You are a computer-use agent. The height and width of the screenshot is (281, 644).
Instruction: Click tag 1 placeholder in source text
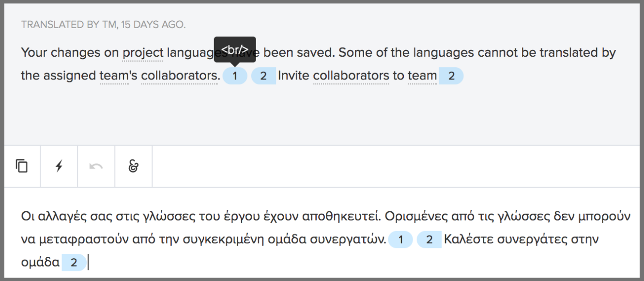235,76
